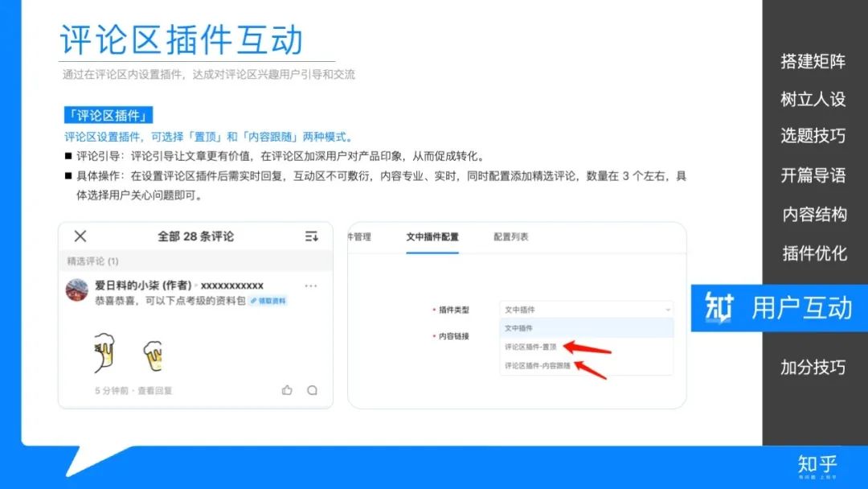Screen dimensions: 868x489
Task: Click the 树立人设 sidebar item
Action: [x=813, y=99]
